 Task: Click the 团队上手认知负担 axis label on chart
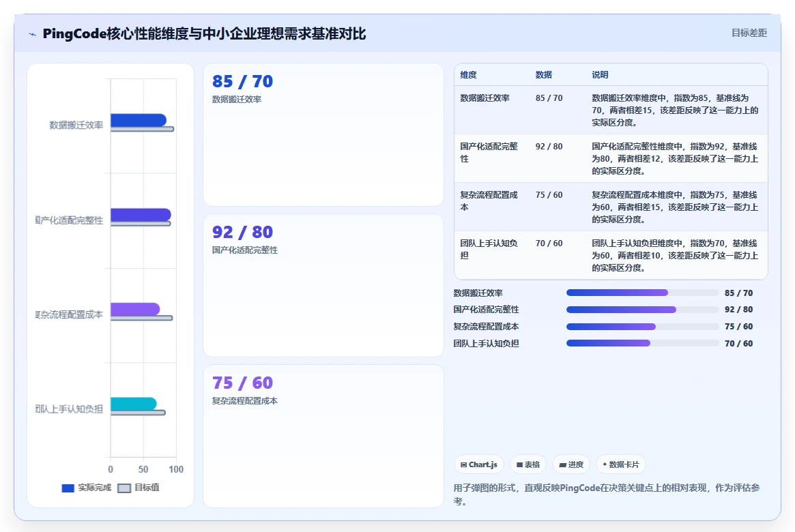69,409
